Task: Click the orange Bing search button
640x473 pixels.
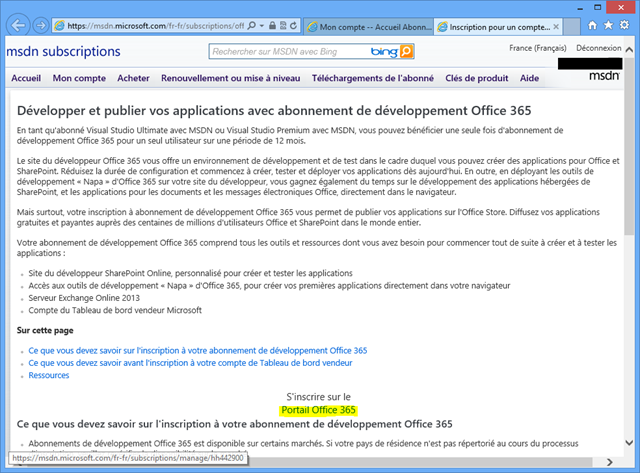Action: tap(407, 51)
